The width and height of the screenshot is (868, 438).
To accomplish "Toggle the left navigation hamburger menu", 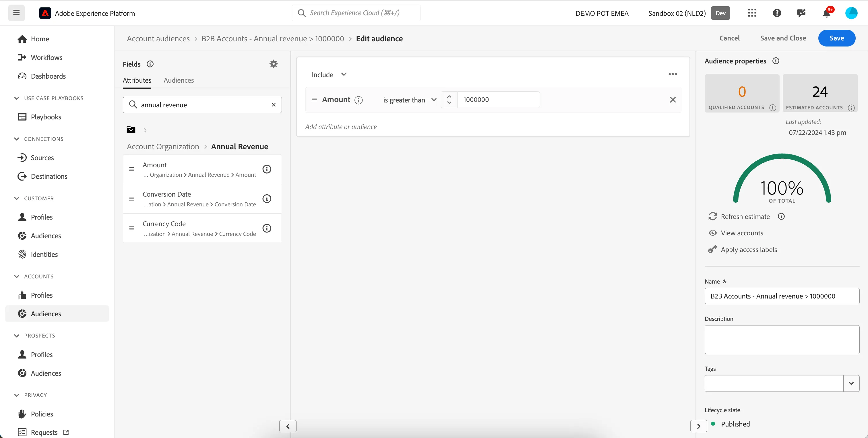I will tap(16, 13).
